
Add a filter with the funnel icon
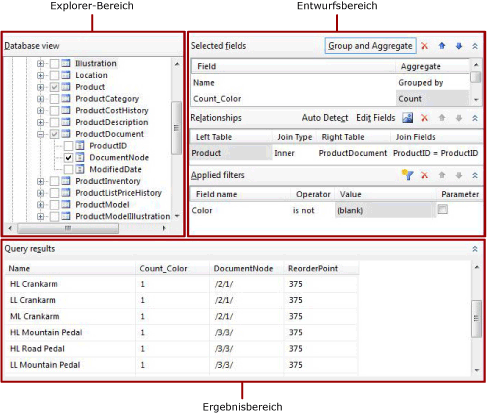[407, 175]
